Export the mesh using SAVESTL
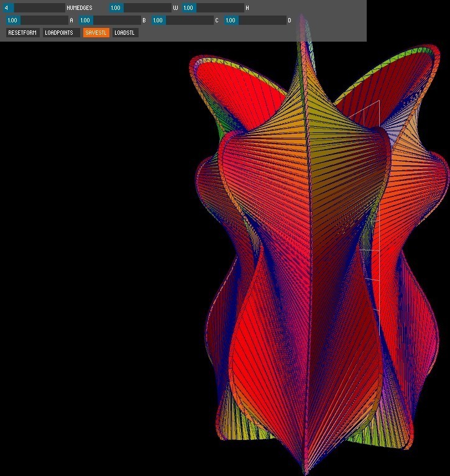Image resolution: width=450 pixels, height=476 pixels. coord(96,33)
